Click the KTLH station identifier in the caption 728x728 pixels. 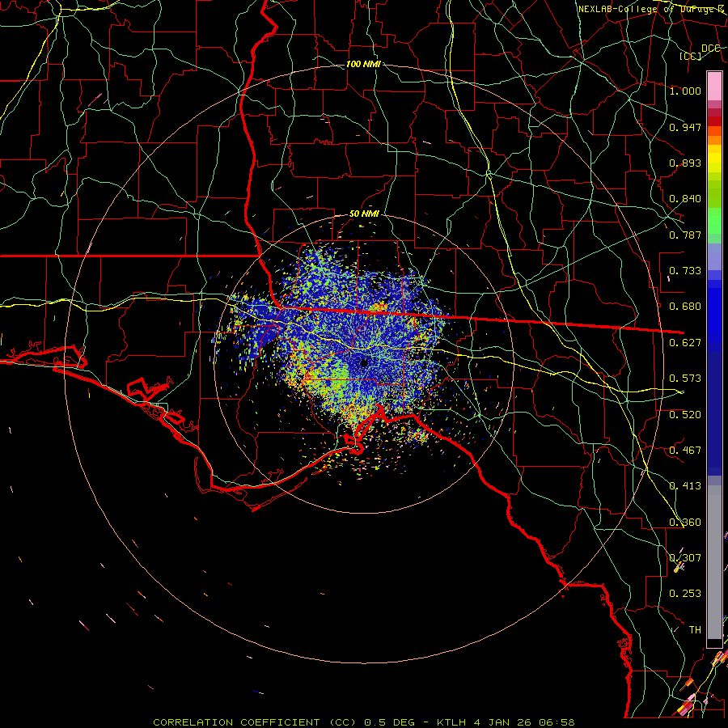coord(451,722)
